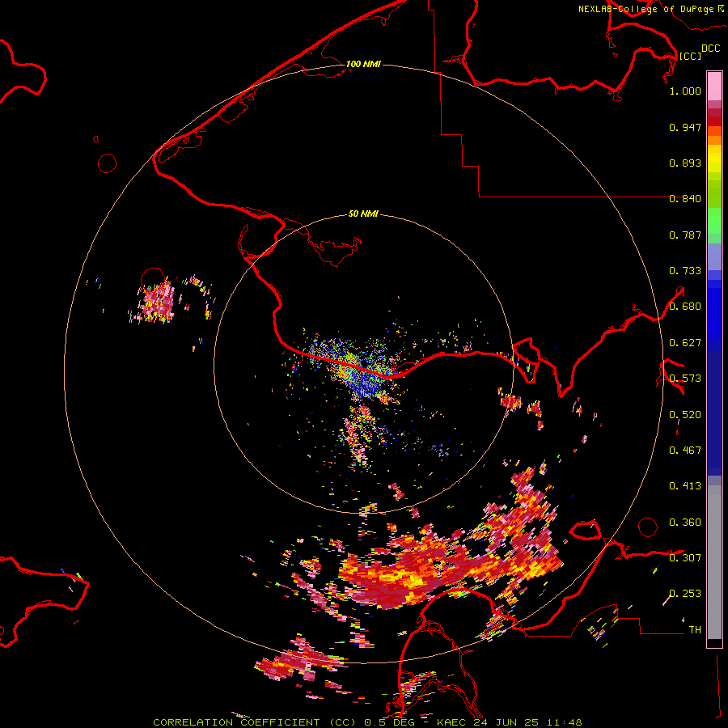
Task: Click the pink segment of the color bar
Action: 714,86
